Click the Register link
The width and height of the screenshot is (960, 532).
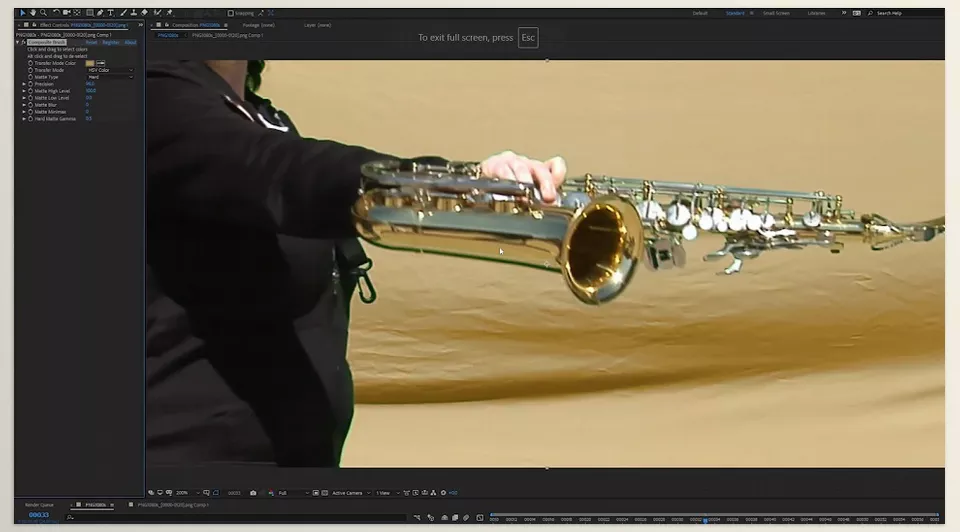click(x=111, y=42)
